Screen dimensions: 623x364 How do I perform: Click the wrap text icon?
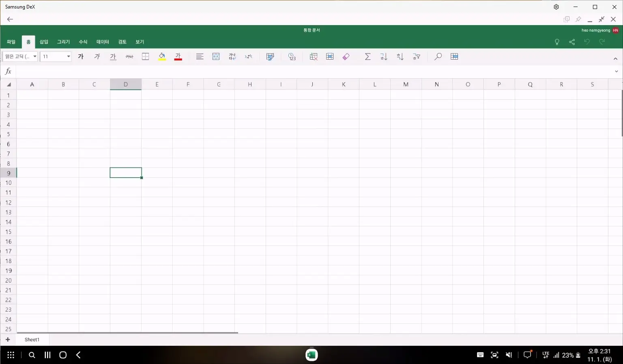232,56
